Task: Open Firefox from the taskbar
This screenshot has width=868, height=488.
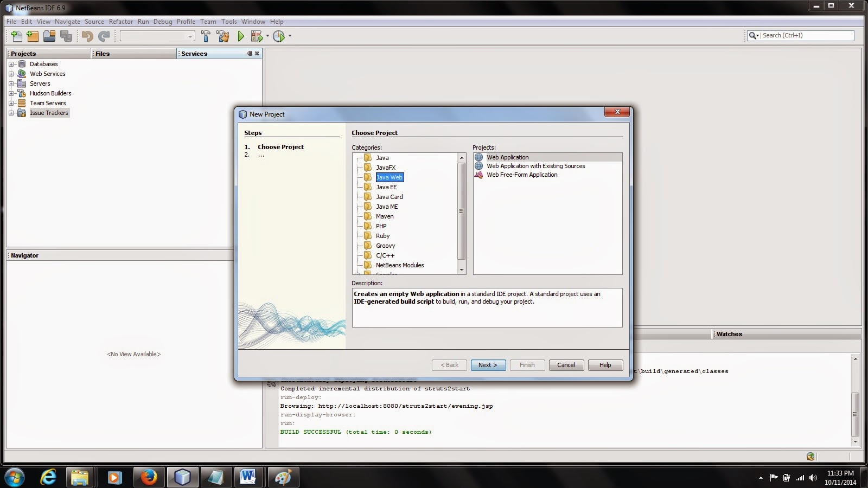Action: pos(148,477)
